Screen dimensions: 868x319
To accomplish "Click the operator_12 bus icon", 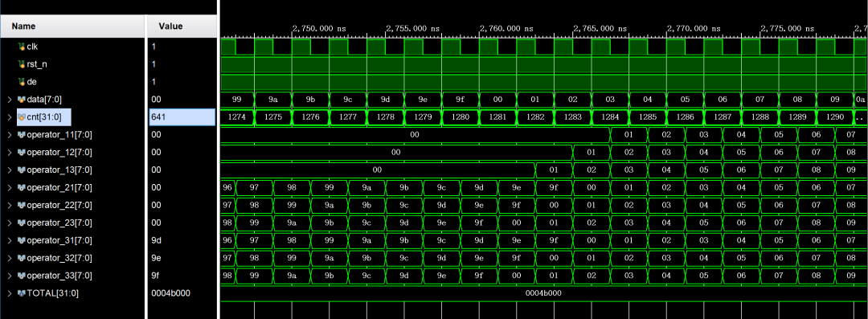I will 22,153.
